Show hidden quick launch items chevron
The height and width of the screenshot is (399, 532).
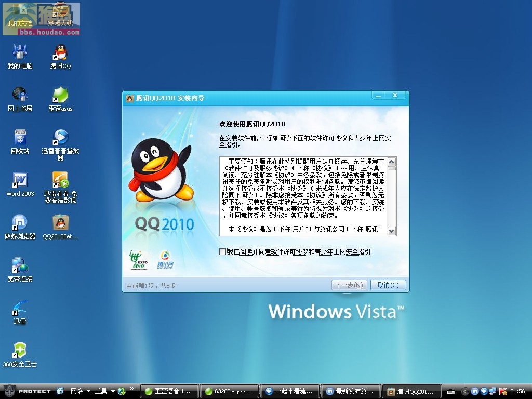[131, 389]
